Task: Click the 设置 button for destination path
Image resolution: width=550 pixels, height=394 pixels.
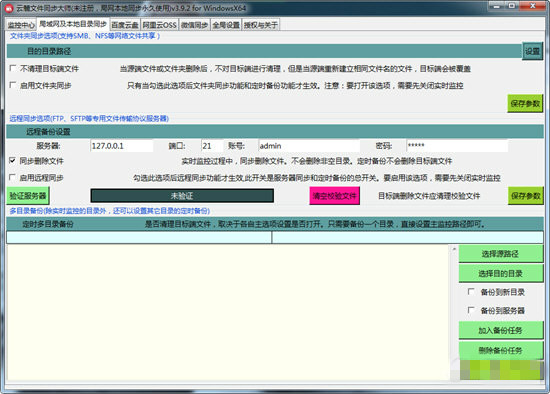Action: coord(532,51)
